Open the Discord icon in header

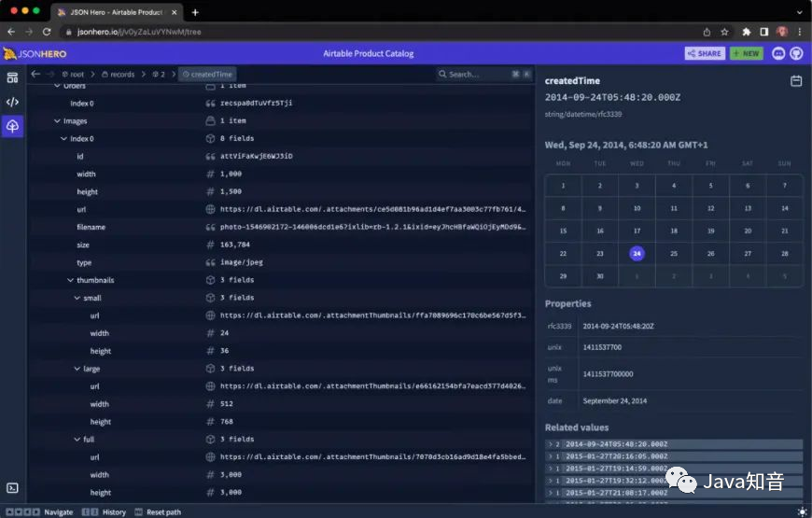pyautogui.click(x=778, y=53)
